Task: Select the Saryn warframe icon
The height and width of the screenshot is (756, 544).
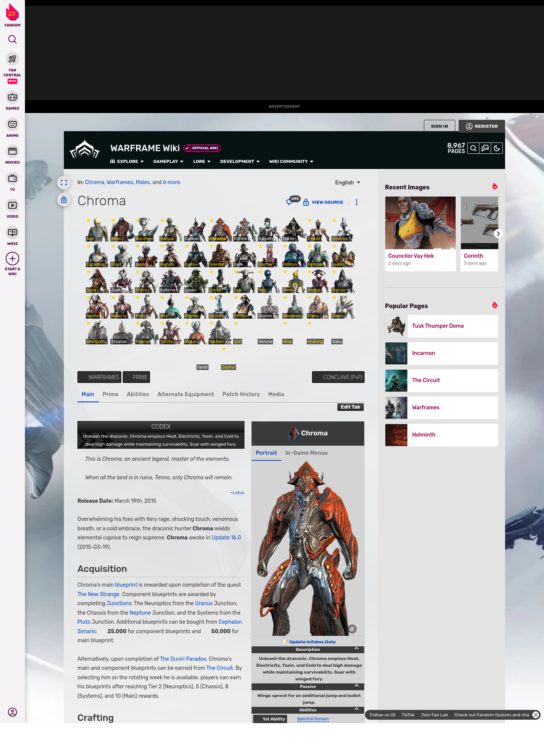Action: tap(343, 307)
